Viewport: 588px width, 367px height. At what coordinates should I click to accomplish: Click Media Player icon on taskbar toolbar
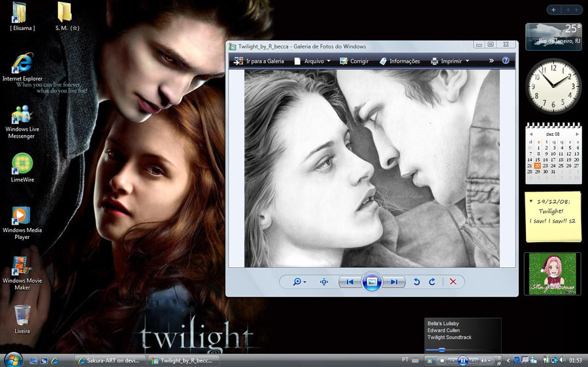tap(430, 360)
